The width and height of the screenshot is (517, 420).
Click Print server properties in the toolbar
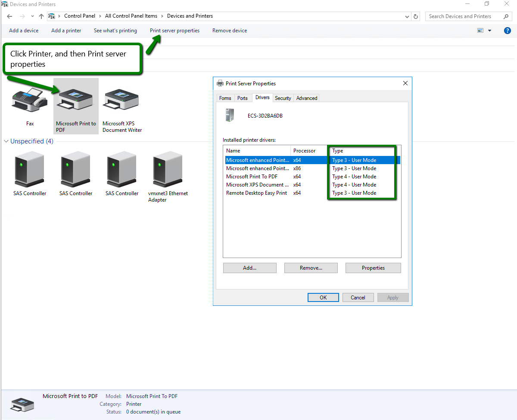pos(174,31)
